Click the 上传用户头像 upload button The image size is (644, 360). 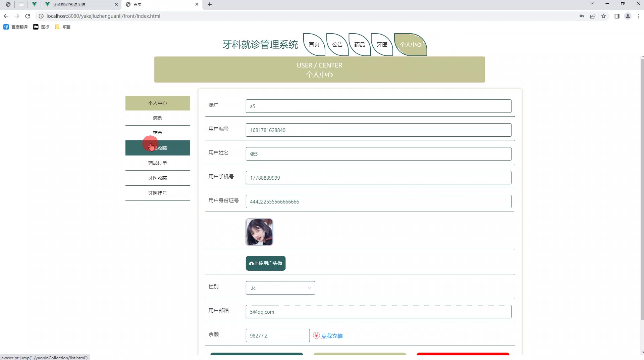(266, 263)
